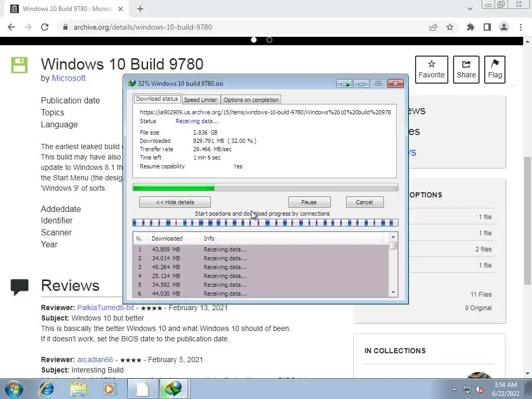Launch Internet Explorer from taskbar
This screenshot has height=399, width=532.
47,389
